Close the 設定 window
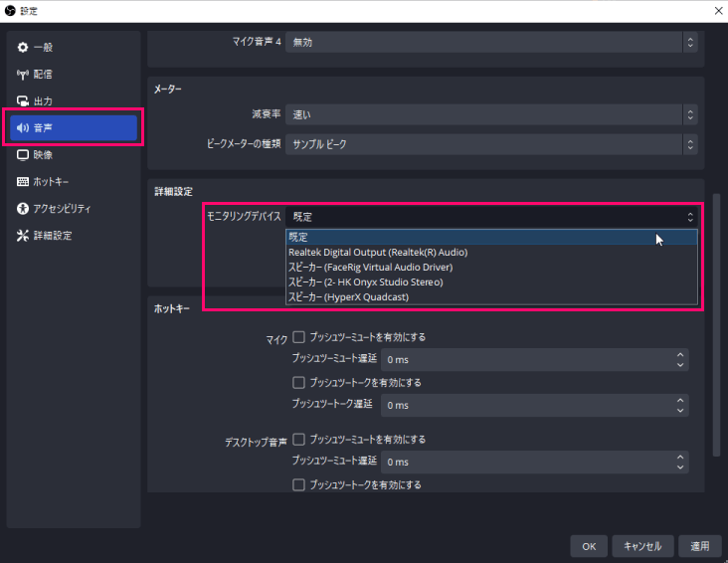Viewport: 728px width, 563px height. 718,10
